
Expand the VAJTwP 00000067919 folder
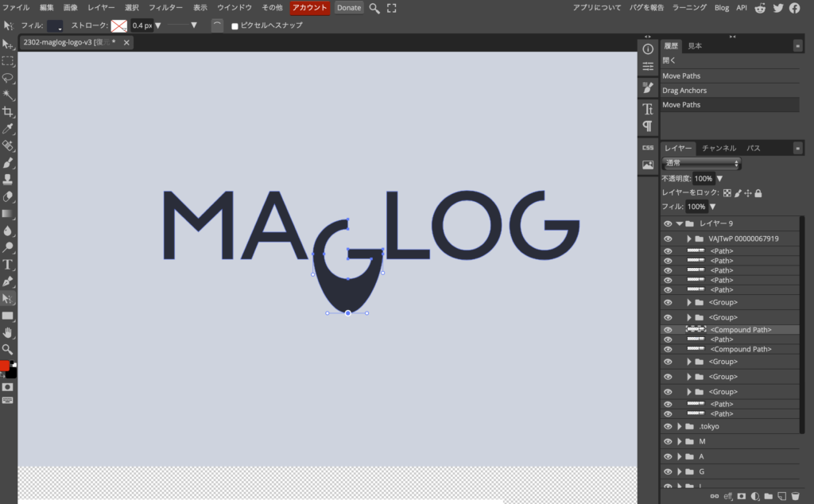tap(689, 238)
